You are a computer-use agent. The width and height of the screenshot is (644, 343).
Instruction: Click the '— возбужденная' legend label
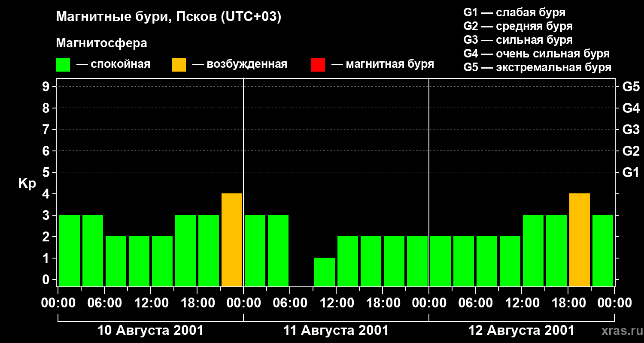[x=240, y=64]
